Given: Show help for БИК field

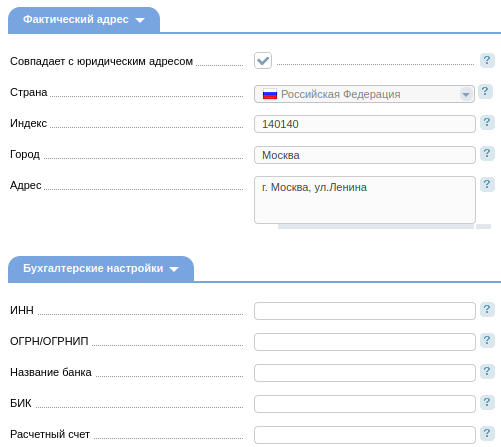Looking at the screenshot, I should 487,402.
